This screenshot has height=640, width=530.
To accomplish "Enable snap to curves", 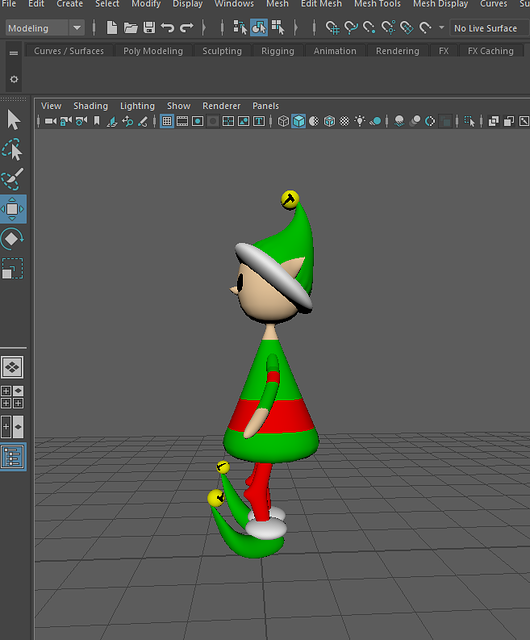I will [x=351, y=28].
